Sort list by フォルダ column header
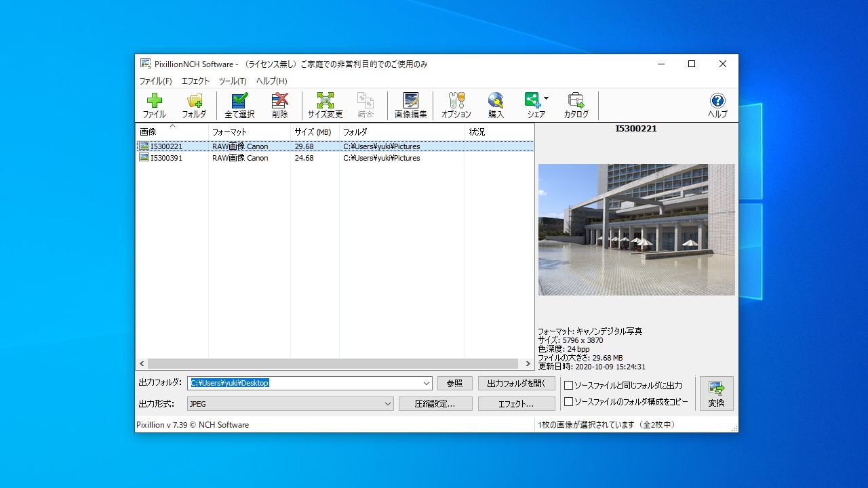This screenshot has width=868, height=488. coord(402,132)
